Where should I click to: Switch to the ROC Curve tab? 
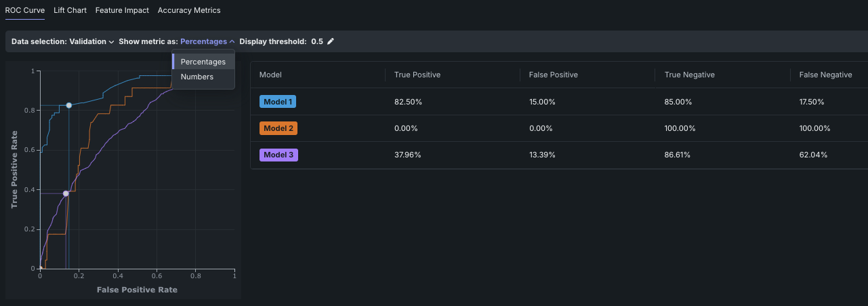coord(25,10)
